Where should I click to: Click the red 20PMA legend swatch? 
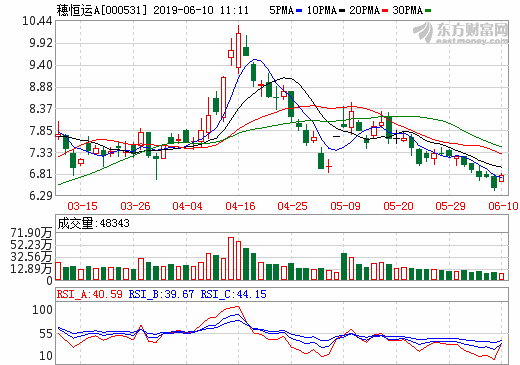385,11
